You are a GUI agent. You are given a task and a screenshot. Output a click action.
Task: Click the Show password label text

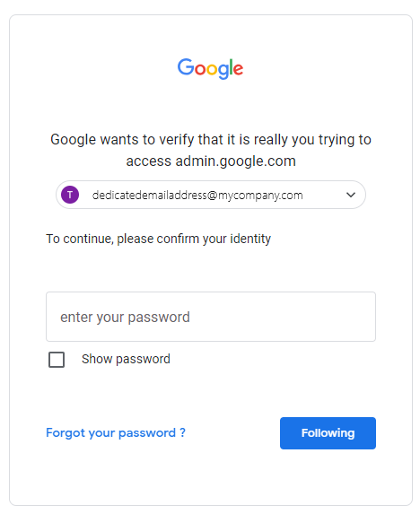coord(126,359)
